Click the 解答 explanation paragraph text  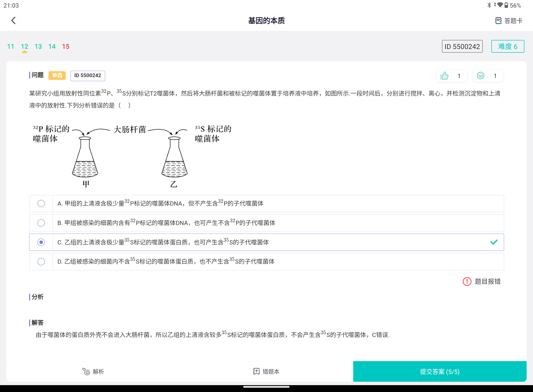click(x=213, y=334)
